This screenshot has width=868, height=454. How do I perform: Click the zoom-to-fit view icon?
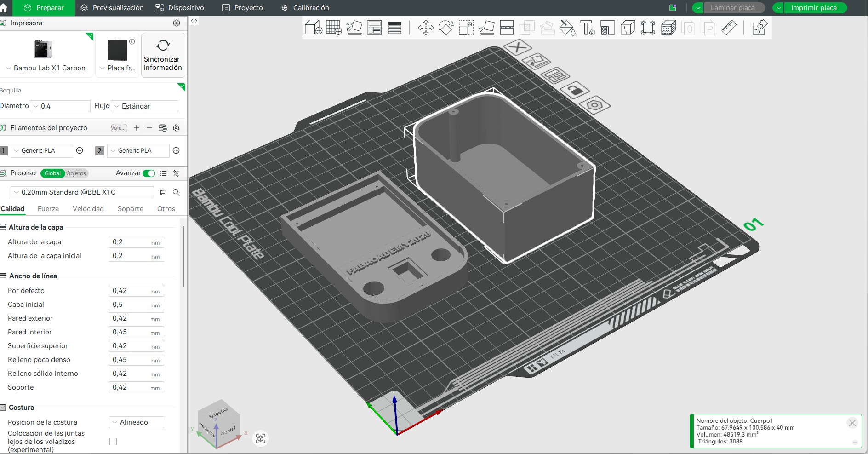pyautogui.click(x=261, y=438)
